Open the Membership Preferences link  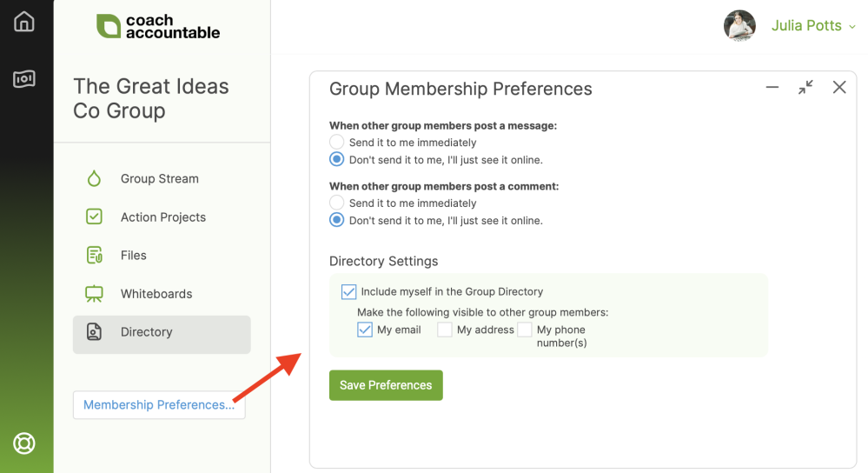coord(159,405)
